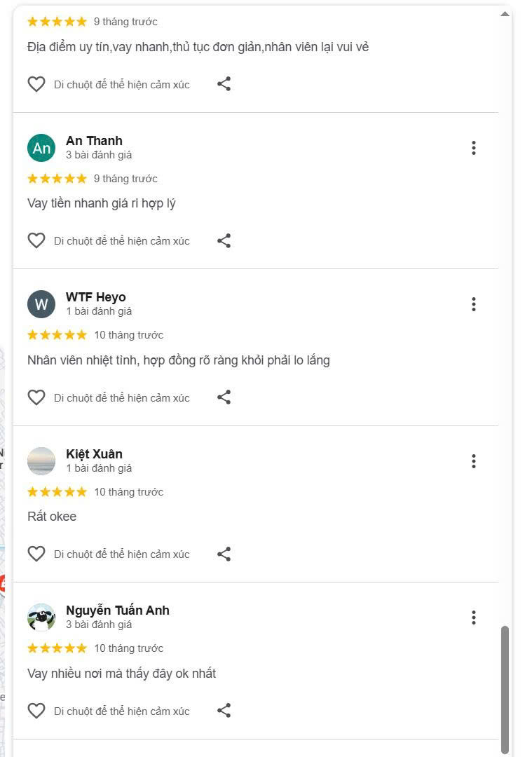Open more options for WTF Heyo review
Screen dimensions: 532x757
(474, 304)
